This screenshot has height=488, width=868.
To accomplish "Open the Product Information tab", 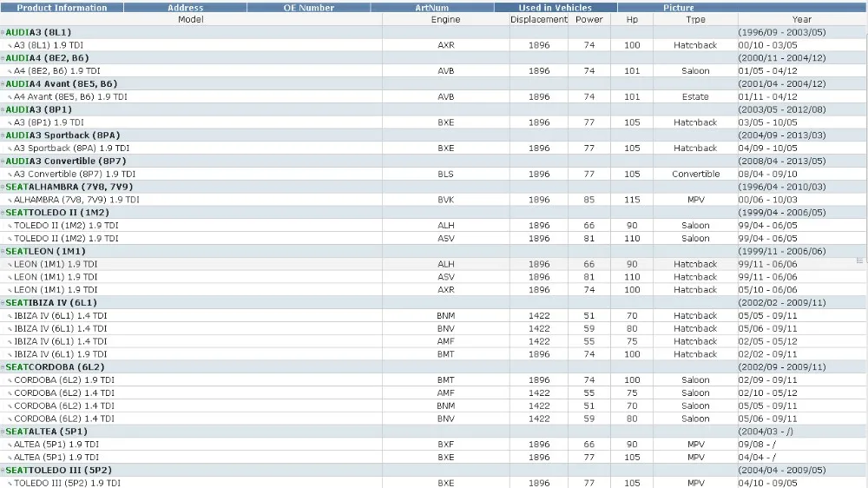I will pyautogui.click(x=62, y=8).
